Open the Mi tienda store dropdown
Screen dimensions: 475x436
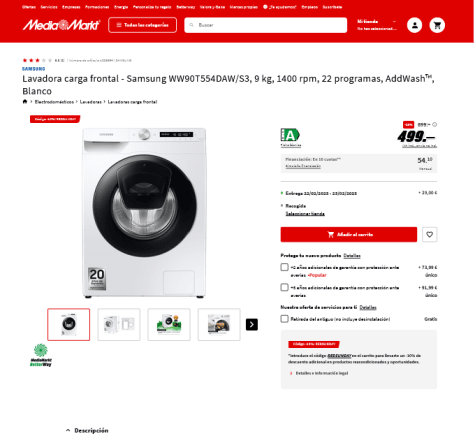coord(377,25)
